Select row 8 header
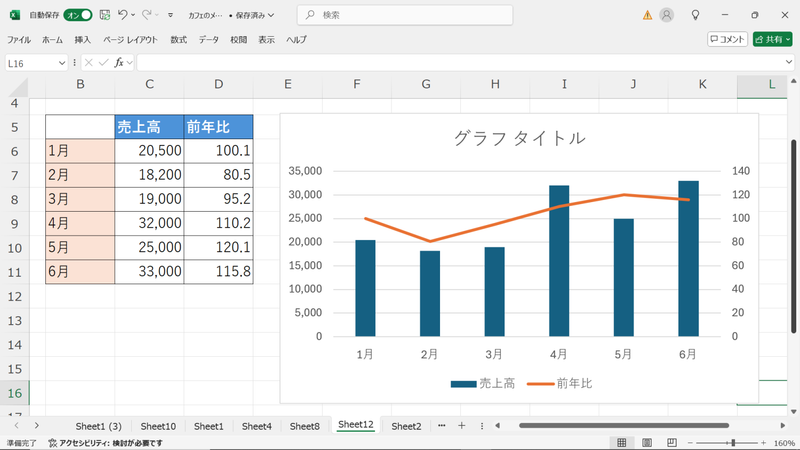 click(x=14, y=199)
